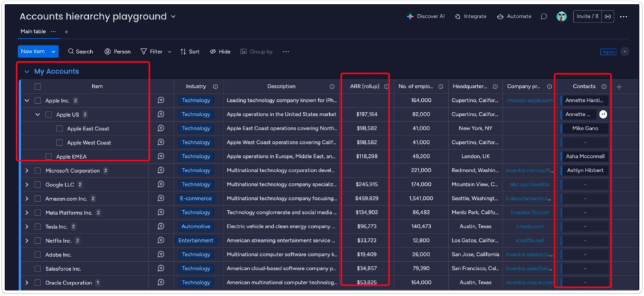Collapse the My Accounts group chevron
This screenshot has width=644, height=296.
(x=26, y=72)
